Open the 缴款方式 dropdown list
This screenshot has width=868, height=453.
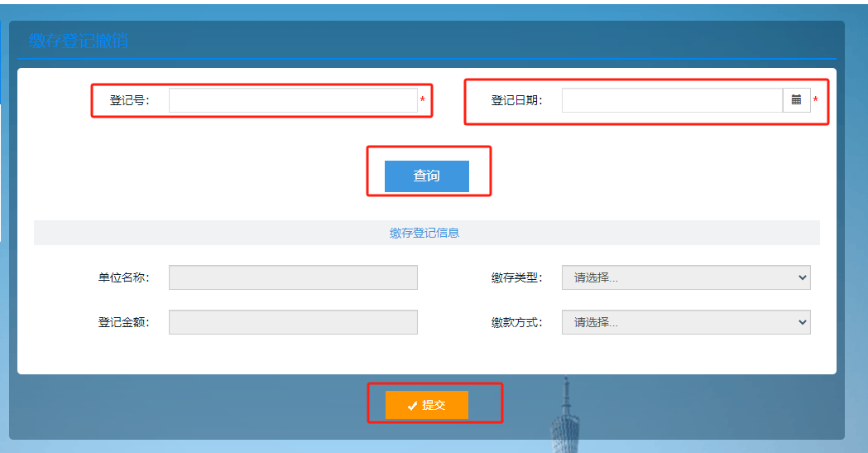tap(686, 322)
